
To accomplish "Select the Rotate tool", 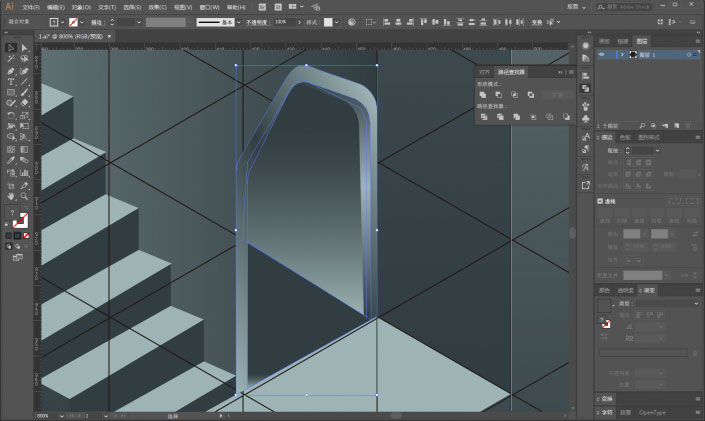I will [11, 116].
